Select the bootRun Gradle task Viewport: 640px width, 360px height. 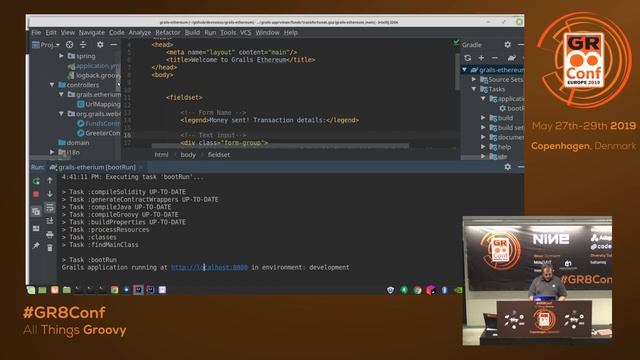pos(512,108)
